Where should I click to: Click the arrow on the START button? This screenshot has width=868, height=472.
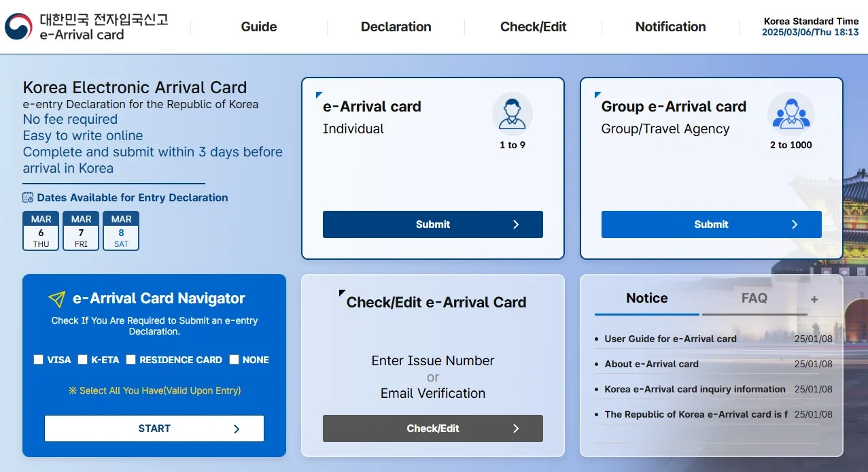tap(236, 428)
